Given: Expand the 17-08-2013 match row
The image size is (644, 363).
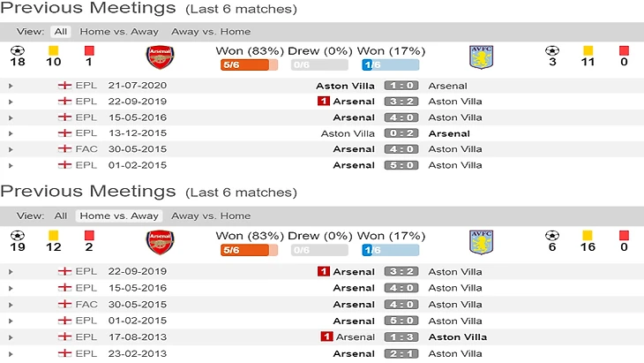Looking at the screenshot, I should click(11, 337).
